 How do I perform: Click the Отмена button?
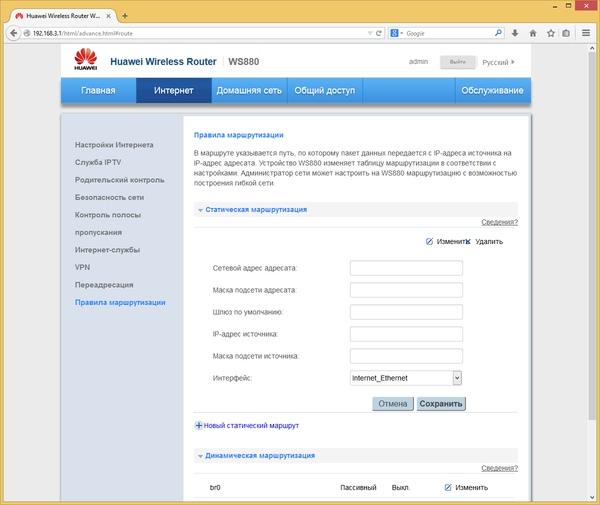pyautogui.click(x=393, y=404)
